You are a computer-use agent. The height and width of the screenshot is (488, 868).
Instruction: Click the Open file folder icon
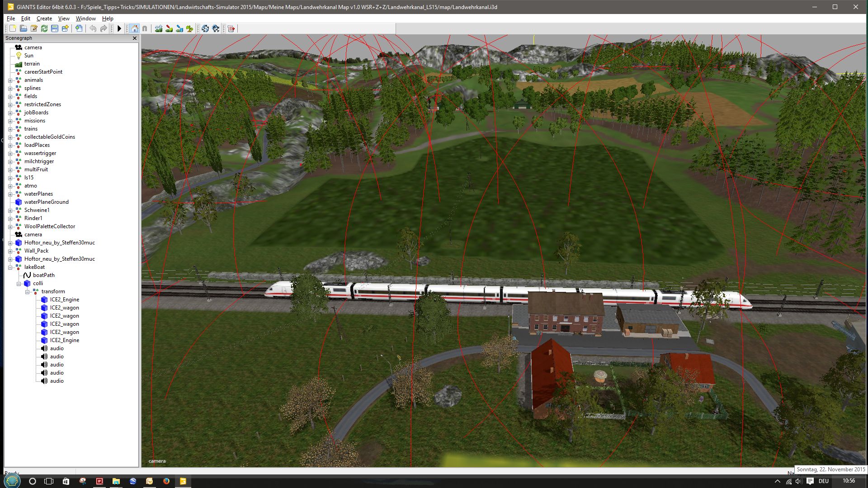pyautogui.click(x=24, y=28)
